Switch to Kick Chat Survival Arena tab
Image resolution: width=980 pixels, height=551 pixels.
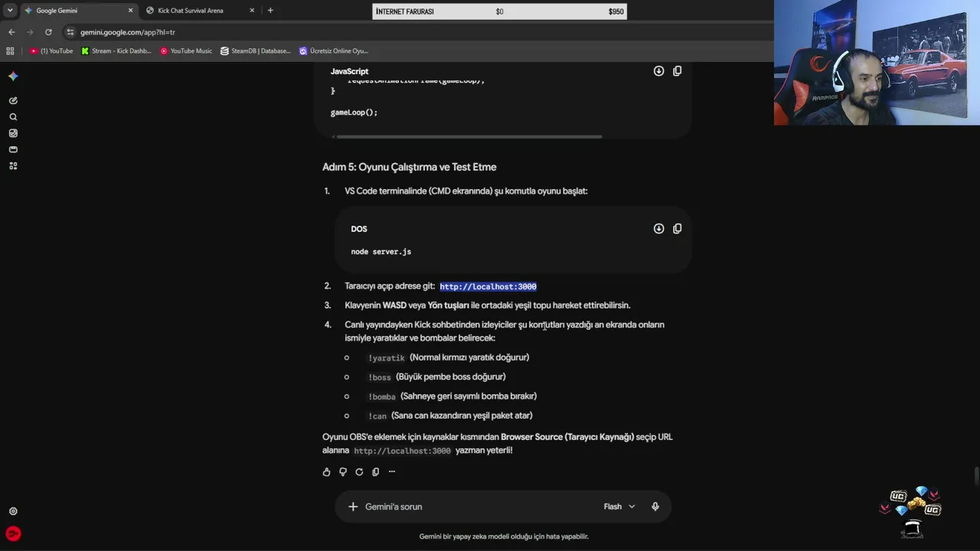(201, 11)
